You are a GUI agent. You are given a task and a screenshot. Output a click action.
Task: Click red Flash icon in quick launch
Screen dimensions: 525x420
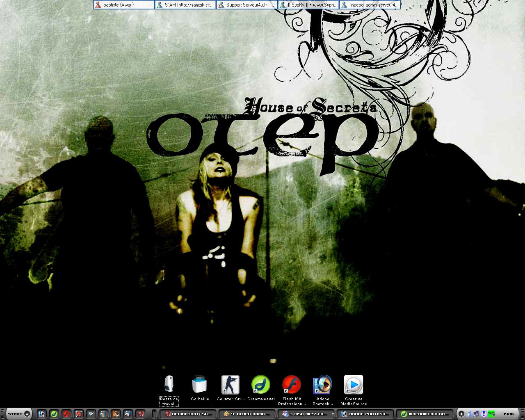tap(66, 414)
